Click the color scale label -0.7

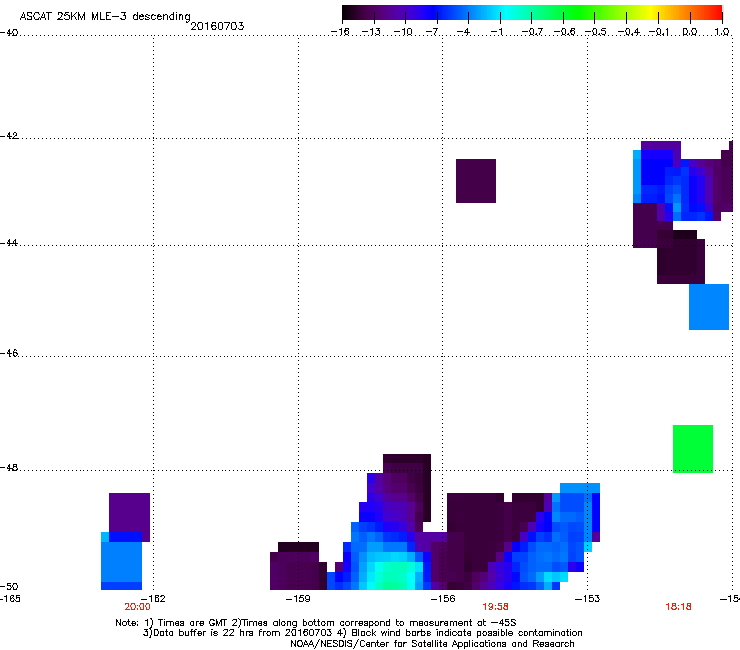pyautogui.click(x=532, y=32)
